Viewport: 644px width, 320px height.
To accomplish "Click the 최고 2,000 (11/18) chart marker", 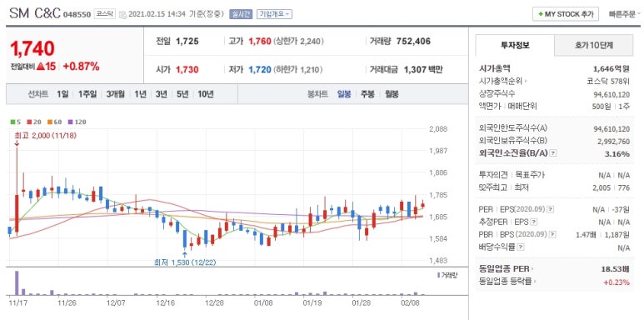I will [45, 135].
